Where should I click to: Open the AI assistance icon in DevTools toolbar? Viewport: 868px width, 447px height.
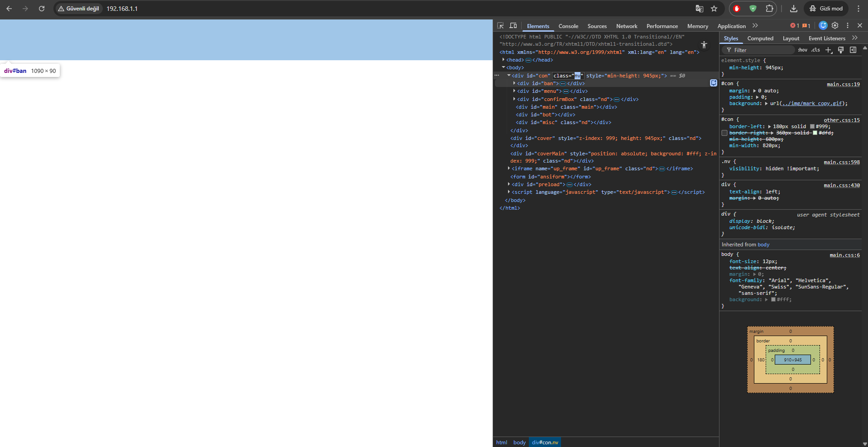click(x=823, y=26)
